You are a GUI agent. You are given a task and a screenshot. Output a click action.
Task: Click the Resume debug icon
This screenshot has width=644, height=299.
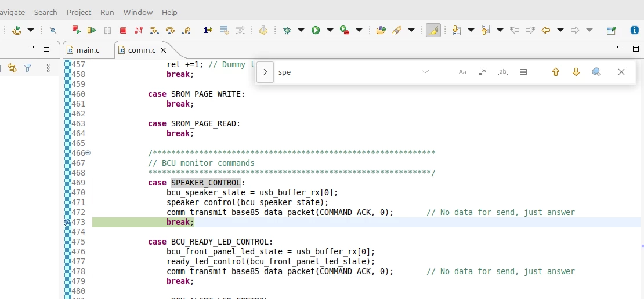point(92,30)
